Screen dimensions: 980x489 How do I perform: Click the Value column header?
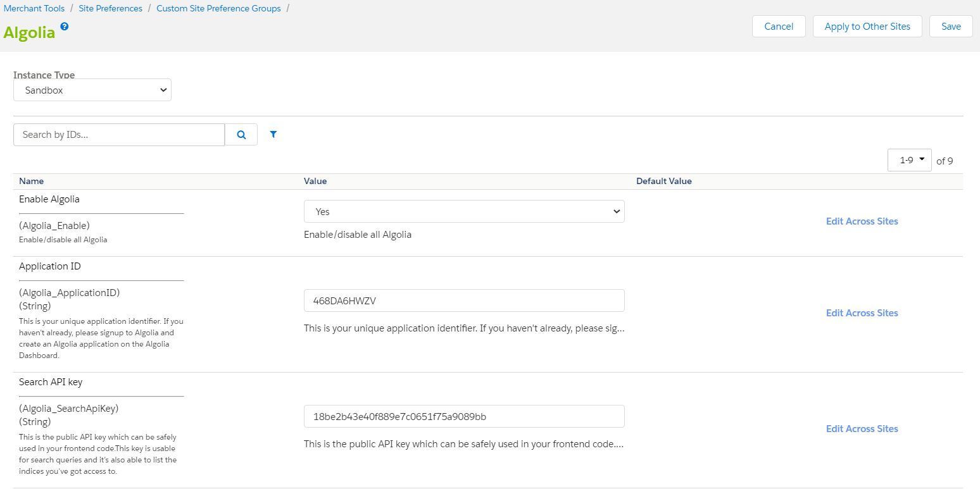(x=315, y=181)
